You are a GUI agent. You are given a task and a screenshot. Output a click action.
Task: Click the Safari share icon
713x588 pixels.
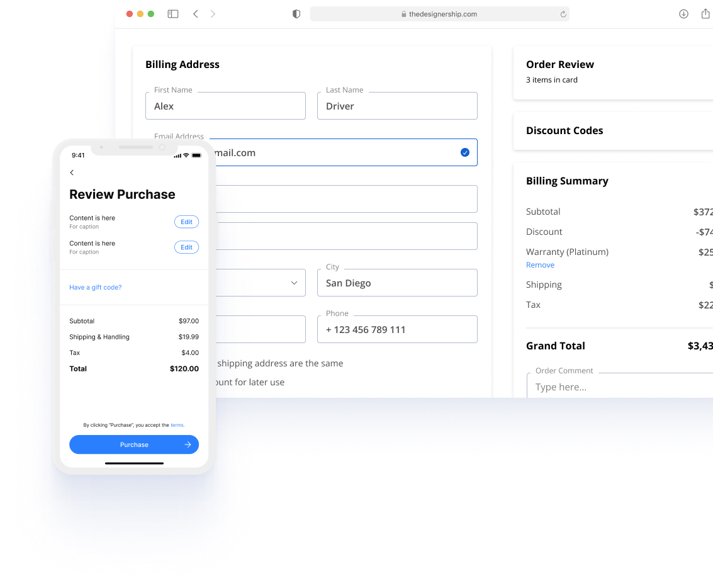click(705, 14)
